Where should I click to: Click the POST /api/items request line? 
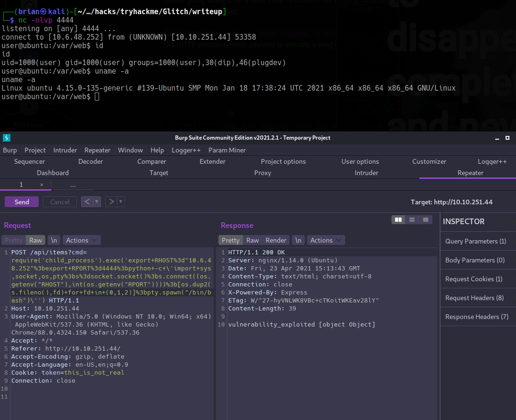[49, 252]
